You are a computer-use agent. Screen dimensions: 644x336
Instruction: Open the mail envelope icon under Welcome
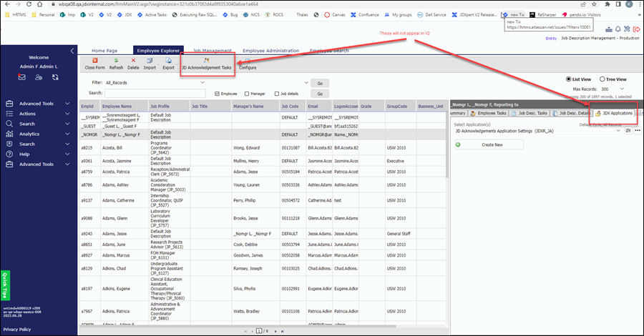(22, 76)
